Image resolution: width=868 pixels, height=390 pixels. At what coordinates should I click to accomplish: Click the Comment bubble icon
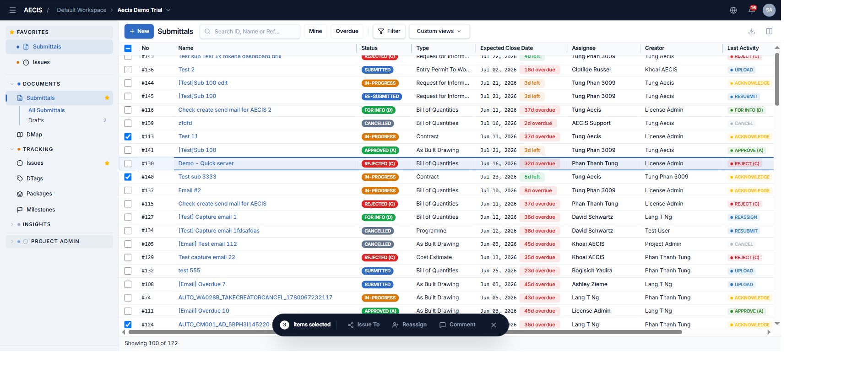(443, 325)
